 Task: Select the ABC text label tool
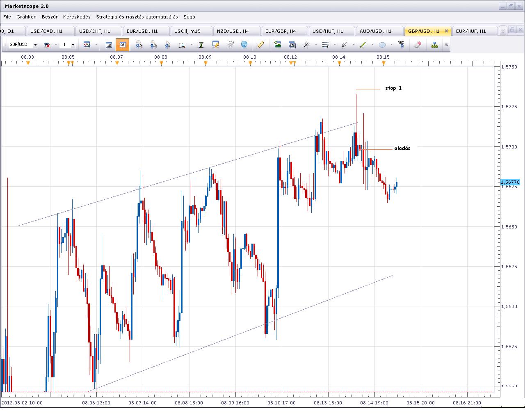point(401,44)
